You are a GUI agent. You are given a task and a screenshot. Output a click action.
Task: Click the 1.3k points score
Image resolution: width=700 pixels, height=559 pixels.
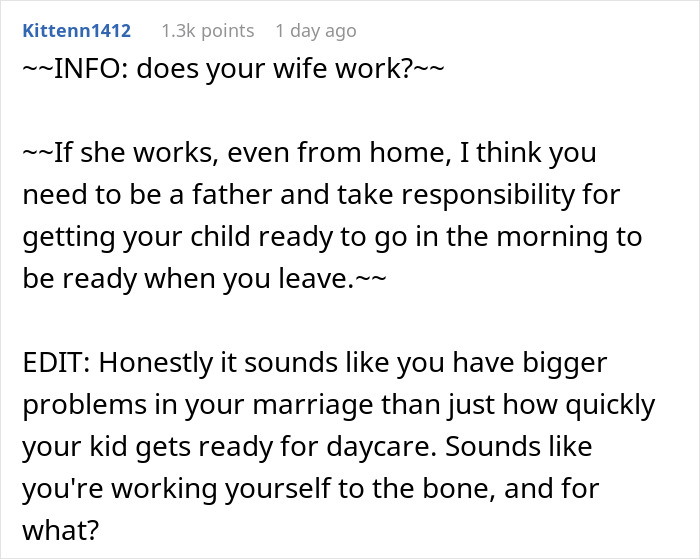pyautogui.click(x=207, y=31)
